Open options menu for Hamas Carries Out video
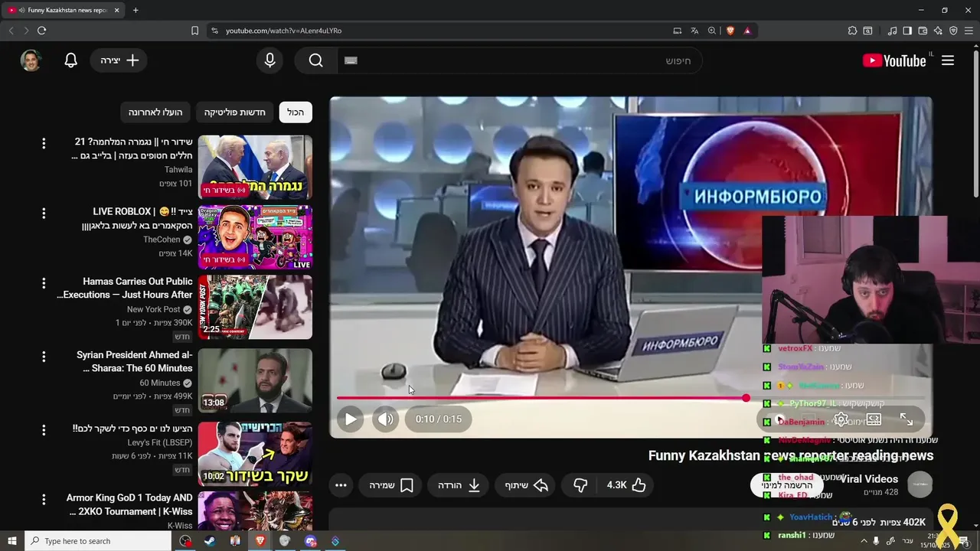This screenshot has height=551, width=980. (x=44, y=283)
